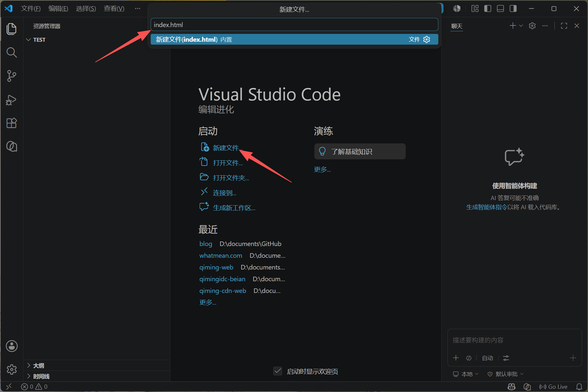Screen dimensions: 588x392
Task: Click the chat bubble icon in the activity bar
Action: 11,147
